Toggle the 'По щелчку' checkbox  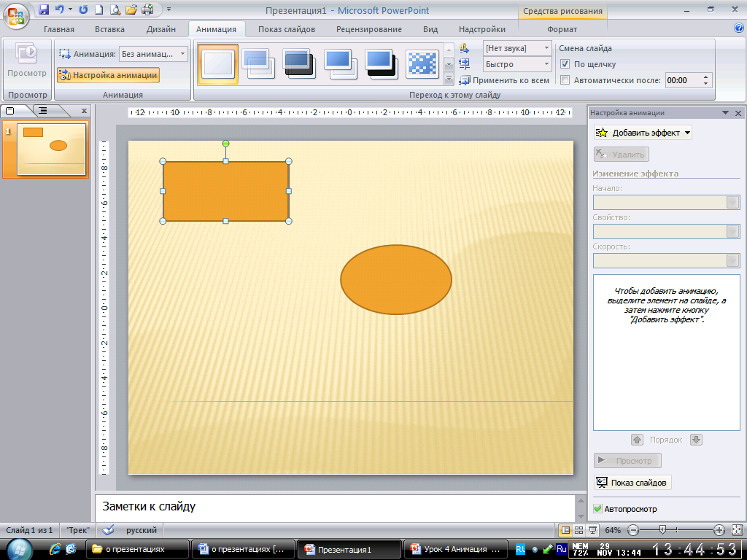tap(565, 64)
